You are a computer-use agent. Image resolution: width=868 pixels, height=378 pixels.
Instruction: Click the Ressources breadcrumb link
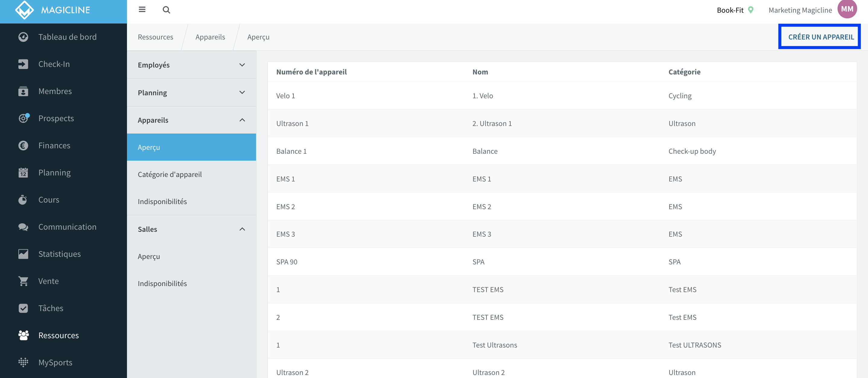coord(155,37)
